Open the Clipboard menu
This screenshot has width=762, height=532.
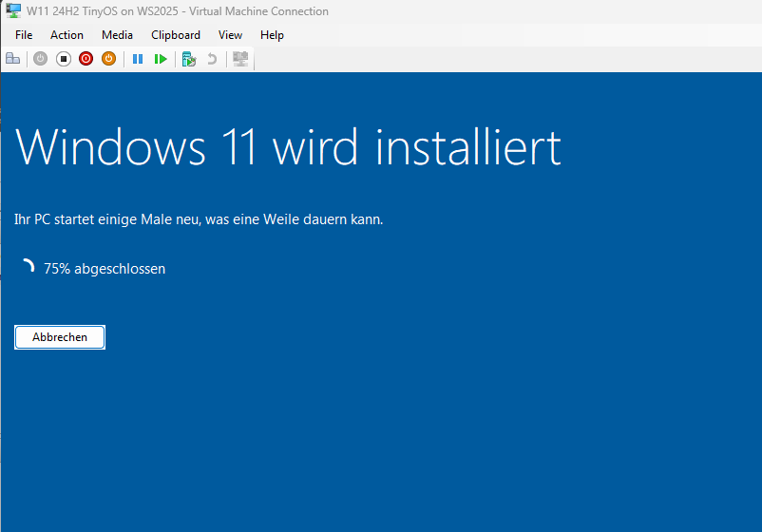point(176,35)
